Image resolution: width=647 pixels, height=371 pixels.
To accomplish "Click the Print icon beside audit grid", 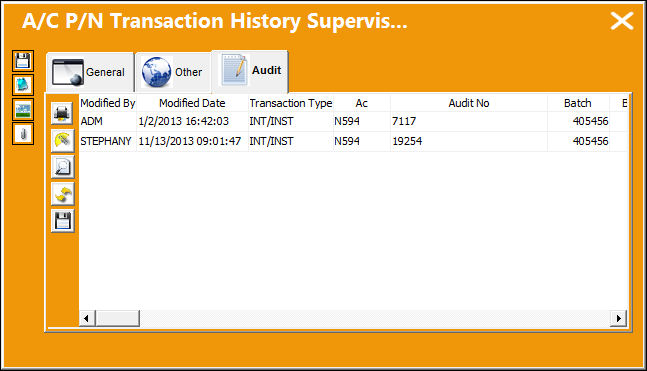I will tap(62, 113).
